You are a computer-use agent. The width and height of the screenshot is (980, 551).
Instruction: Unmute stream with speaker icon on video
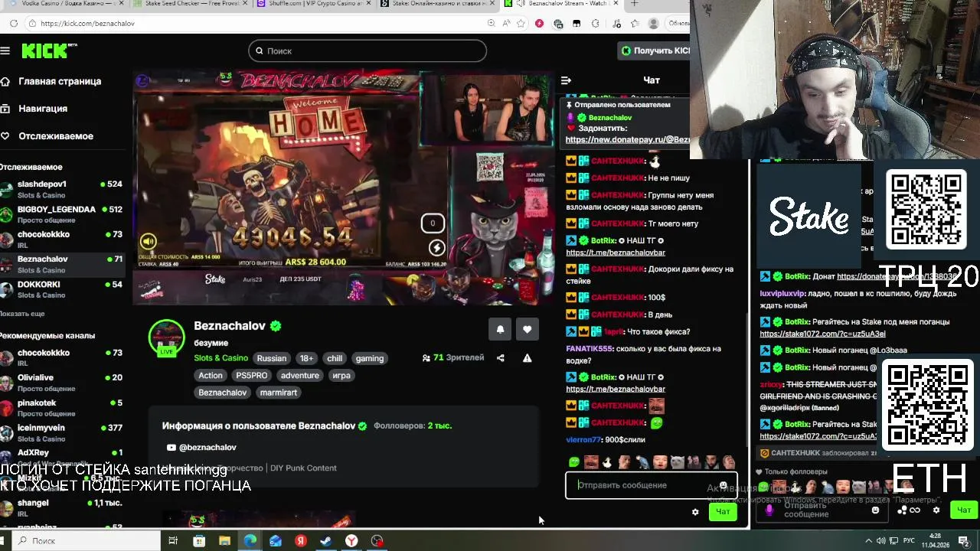click(149, 241)
